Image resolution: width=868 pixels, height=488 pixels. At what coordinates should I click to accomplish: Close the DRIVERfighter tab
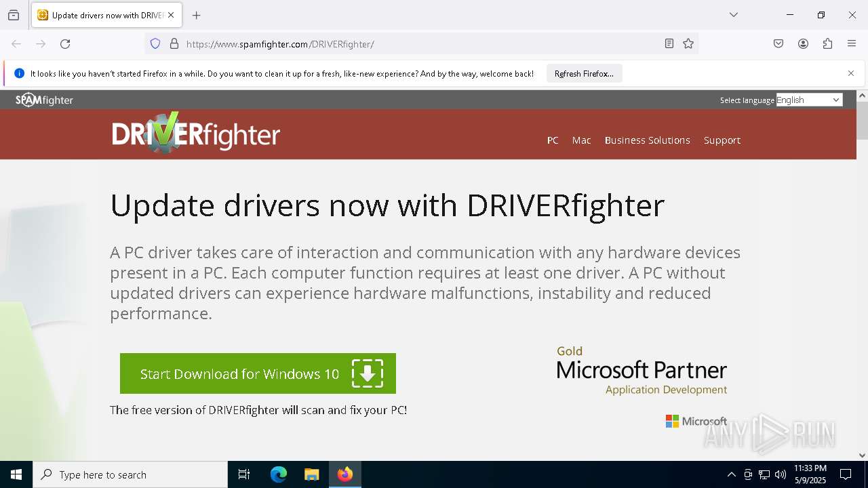tap(171, 15)
